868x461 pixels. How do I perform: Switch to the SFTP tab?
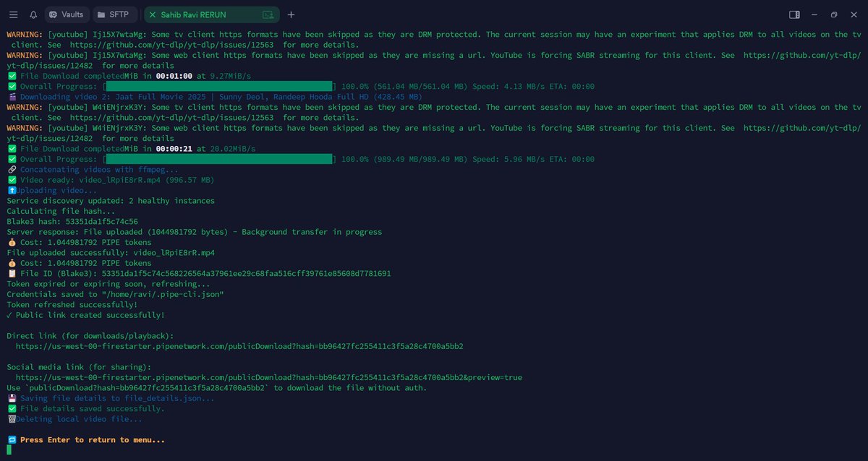point(115,14)
